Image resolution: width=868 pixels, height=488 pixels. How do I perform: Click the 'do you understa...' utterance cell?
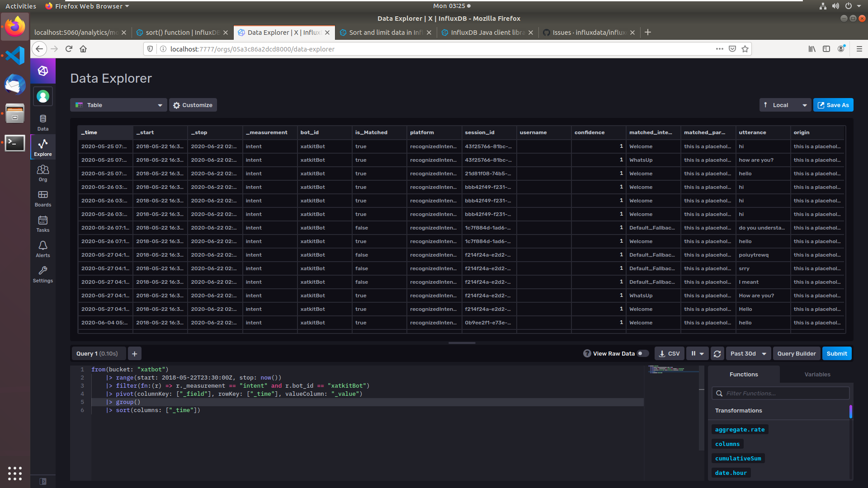763,228
